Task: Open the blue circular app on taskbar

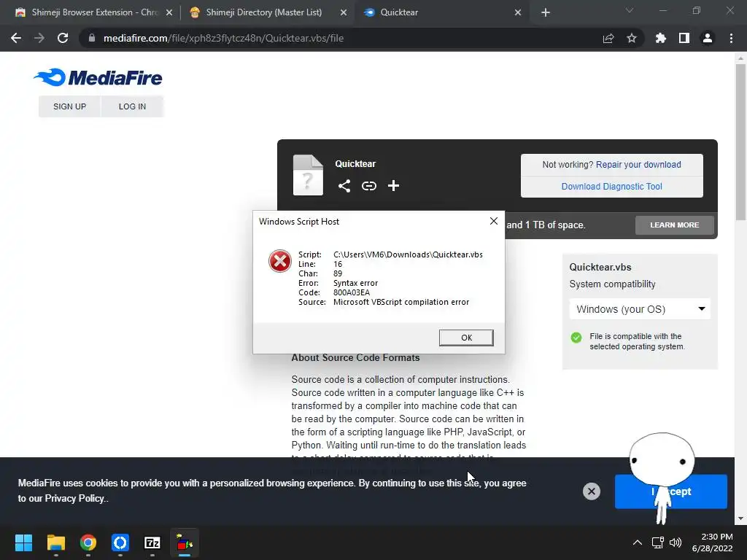Action: (120, 542)
